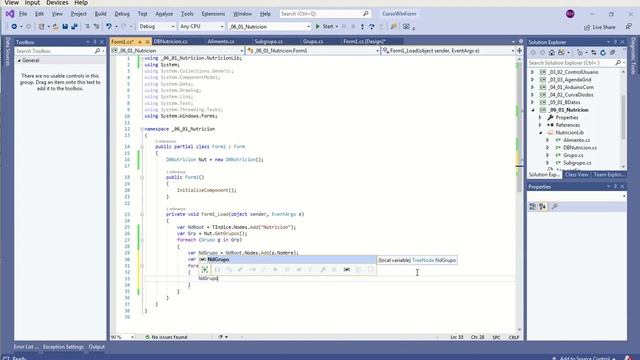This screenshot has width=640, height=360.
Task: Click the Toolbox search magnifier icon
Action: [97, 51]
